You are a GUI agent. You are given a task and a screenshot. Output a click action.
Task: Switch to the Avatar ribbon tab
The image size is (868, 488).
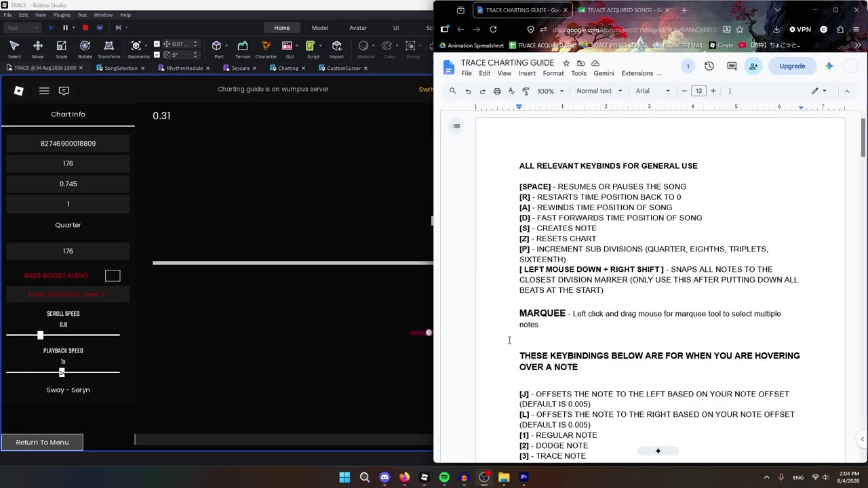click(358, 28)
